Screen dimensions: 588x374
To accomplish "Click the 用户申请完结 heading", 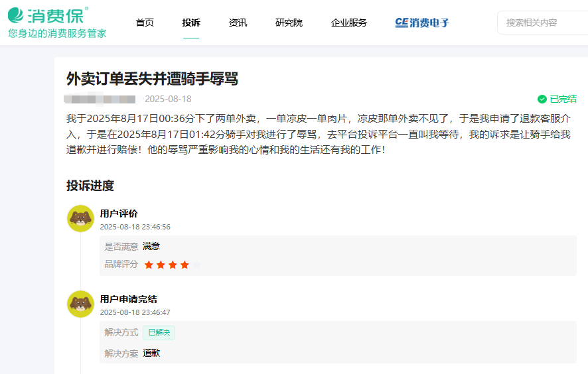I will click(128, 299).
